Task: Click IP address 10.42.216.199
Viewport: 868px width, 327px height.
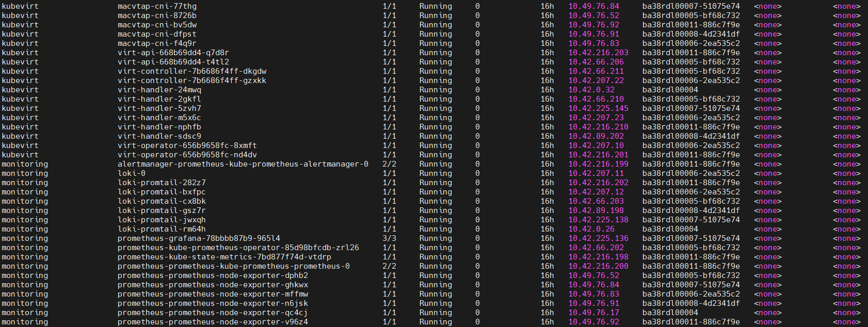Action: pyautogui.click(x=599, y=164)
